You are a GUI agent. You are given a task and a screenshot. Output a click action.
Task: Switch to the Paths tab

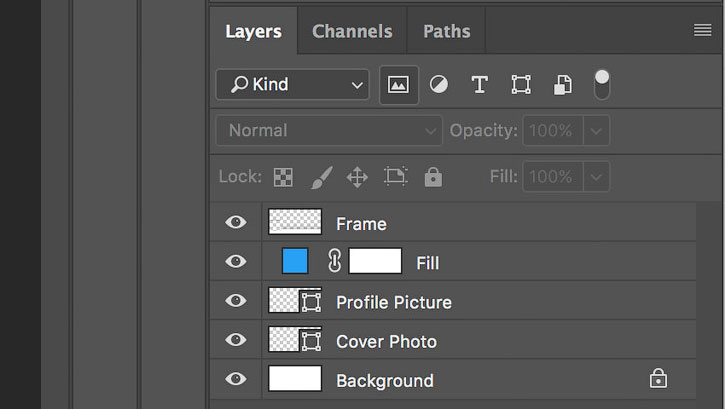[x=447, y=31]
